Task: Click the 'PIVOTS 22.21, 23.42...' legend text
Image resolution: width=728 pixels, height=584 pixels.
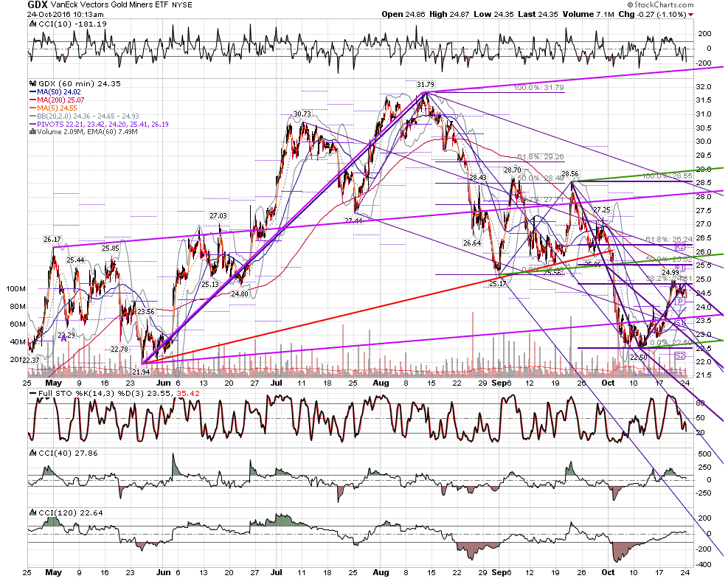Action: click(103, 124)
